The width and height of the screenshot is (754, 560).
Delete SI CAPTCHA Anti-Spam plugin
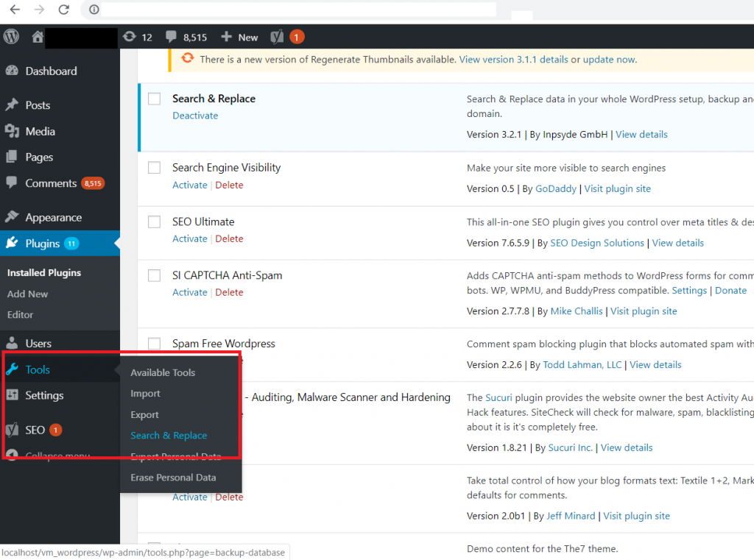tap(230, 292)
